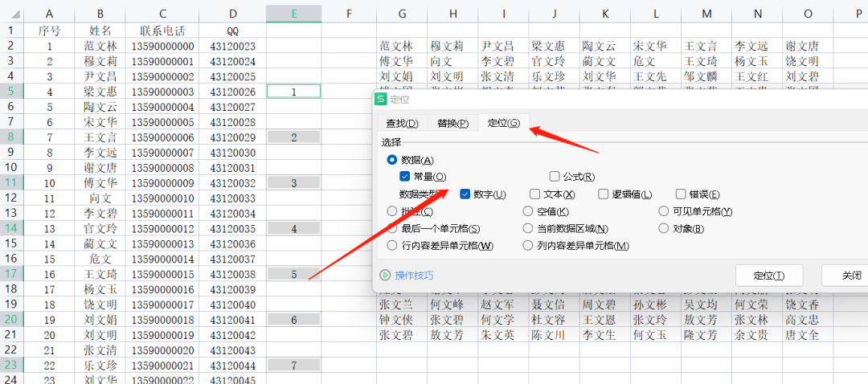Click QQ number 43120044
868x384 pixels.
232,366
